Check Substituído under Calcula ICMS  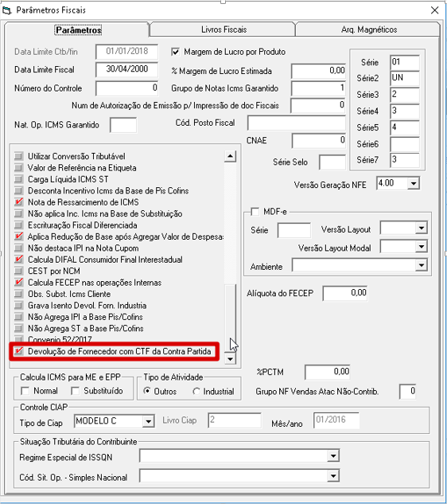tap(75, 391)
